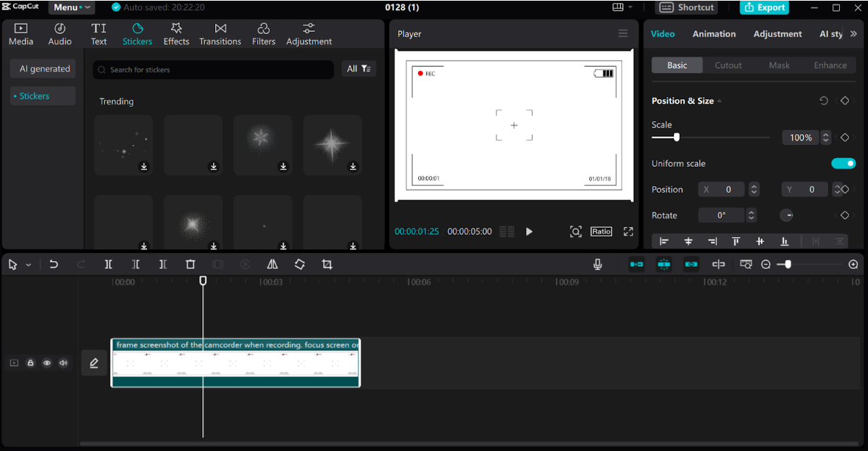
Task: Collapse the Position & Size section
Action: [x=719, y=101]
